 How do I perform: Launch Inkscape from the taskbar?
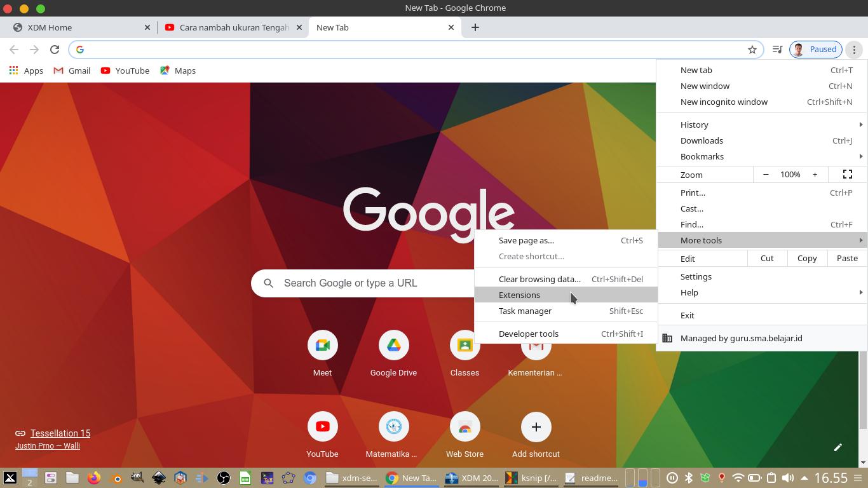click(159, 478)
